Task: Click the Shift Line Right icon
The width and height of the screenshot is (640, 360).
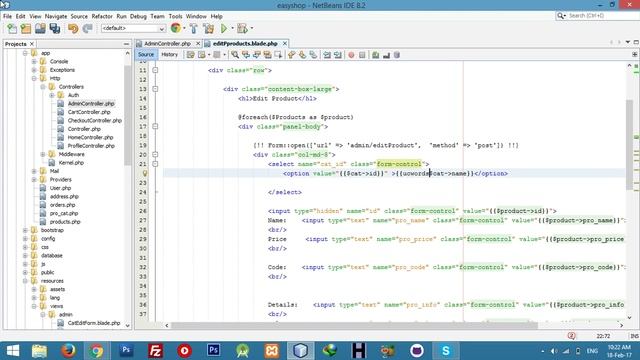Action: 338,55
